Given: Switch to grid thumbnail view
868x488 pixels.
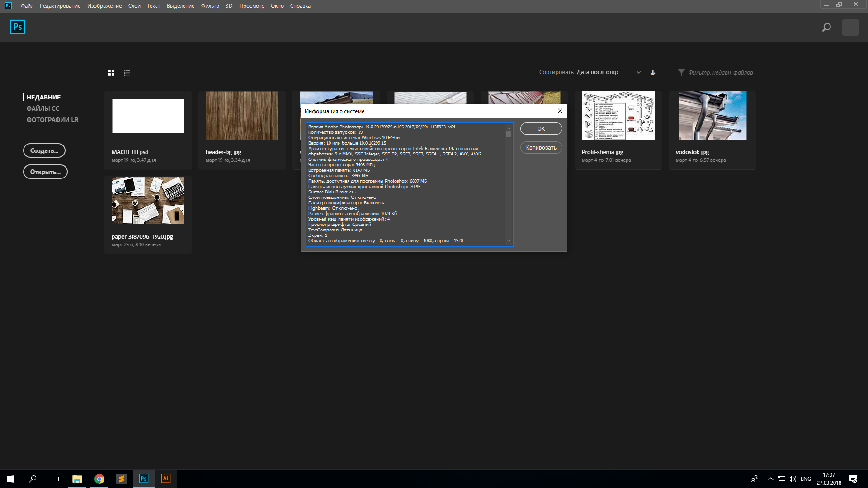Looking at the screenshot, I should (x=111, y=73).
